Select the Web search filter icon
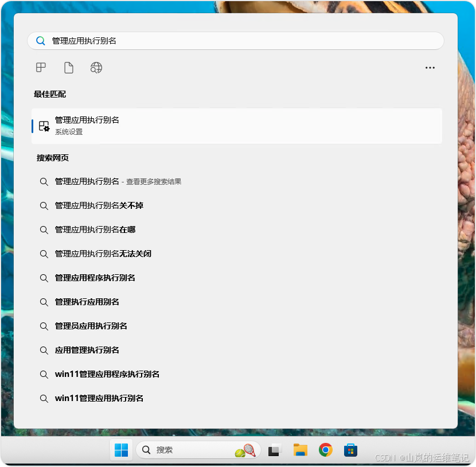This screenshot has width=476, height=467. coord(96,67)
